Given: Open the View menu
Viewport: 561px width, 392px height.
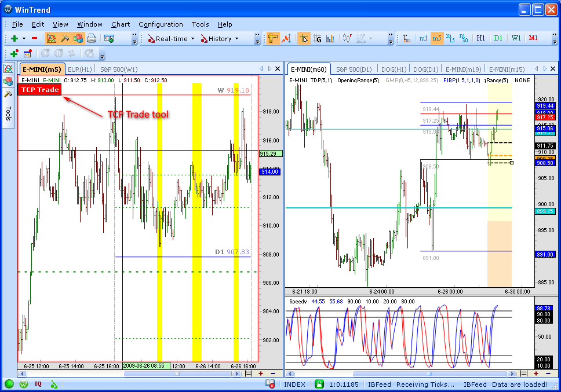Looking at the screenshot, I should 60,24.
